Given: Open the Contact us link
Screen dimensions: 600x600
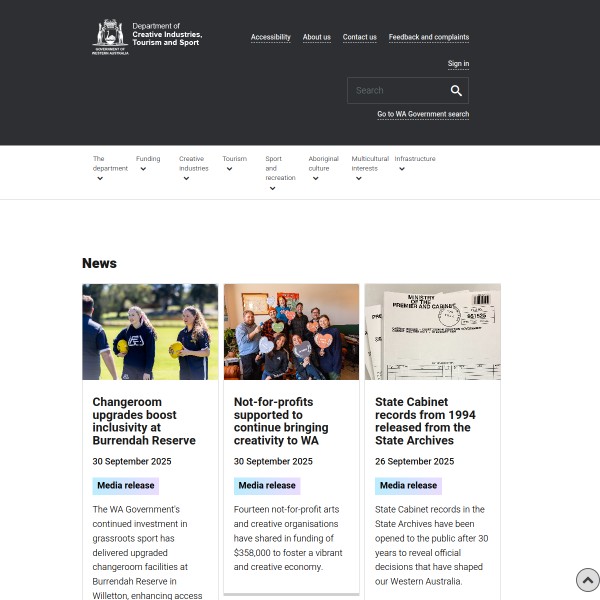Looking at the screenshot, I should point(359,37).
